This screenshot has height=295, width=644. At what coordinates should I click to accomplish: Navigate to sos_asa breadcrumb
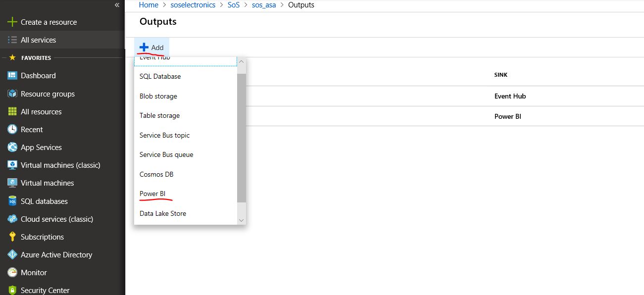point(264,5)
